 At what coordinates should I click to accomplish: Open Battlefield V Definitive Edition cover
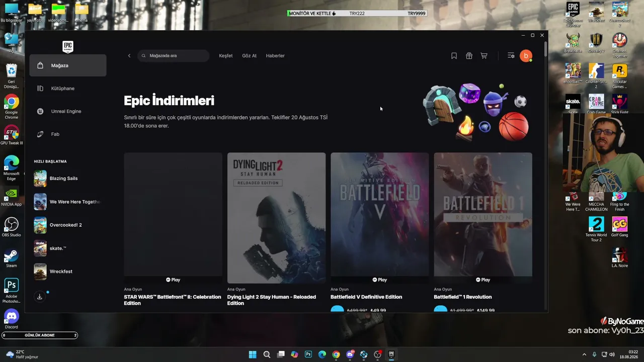tap(379, 218)
